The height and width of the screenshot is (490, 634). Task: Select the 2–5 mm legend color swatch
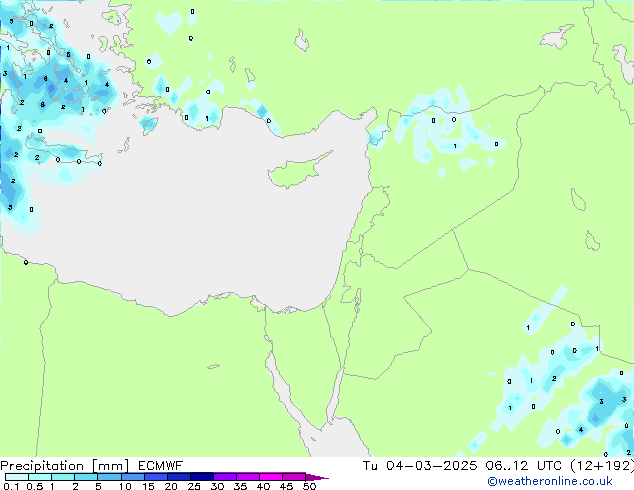point(86,477)
